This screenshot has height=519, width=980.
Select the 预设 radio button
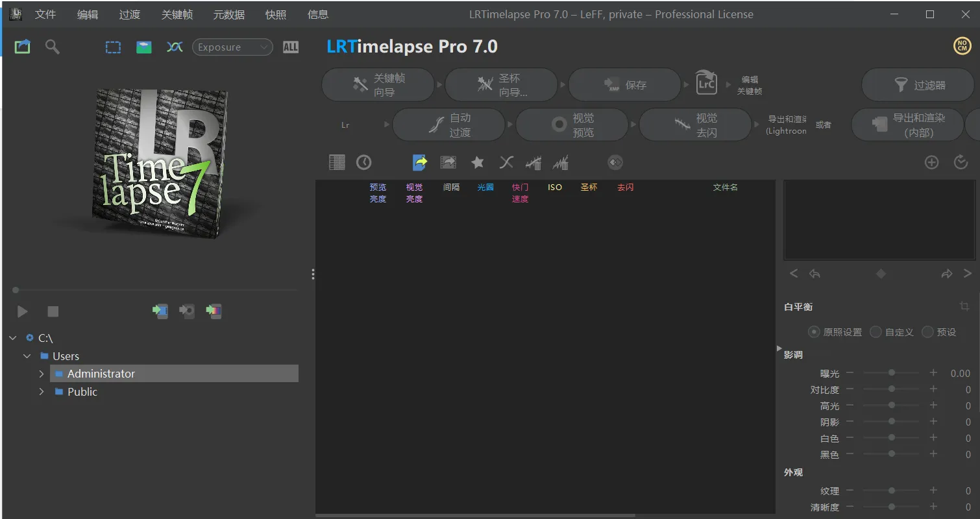click(x=927, y=332)
